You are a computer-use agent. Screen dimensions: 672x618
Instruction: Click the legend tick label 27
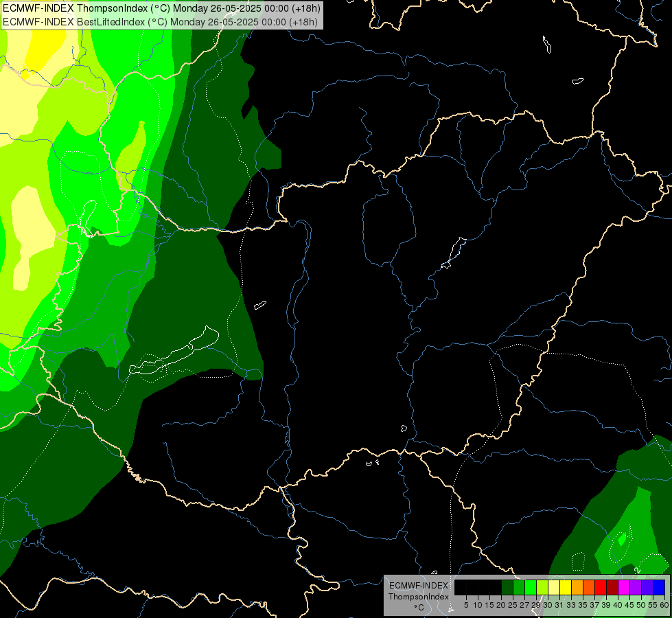click(524, 605)
